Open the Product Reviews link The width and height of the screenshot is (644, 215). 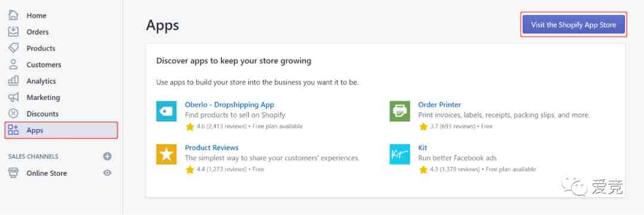(x=212, y=147)
